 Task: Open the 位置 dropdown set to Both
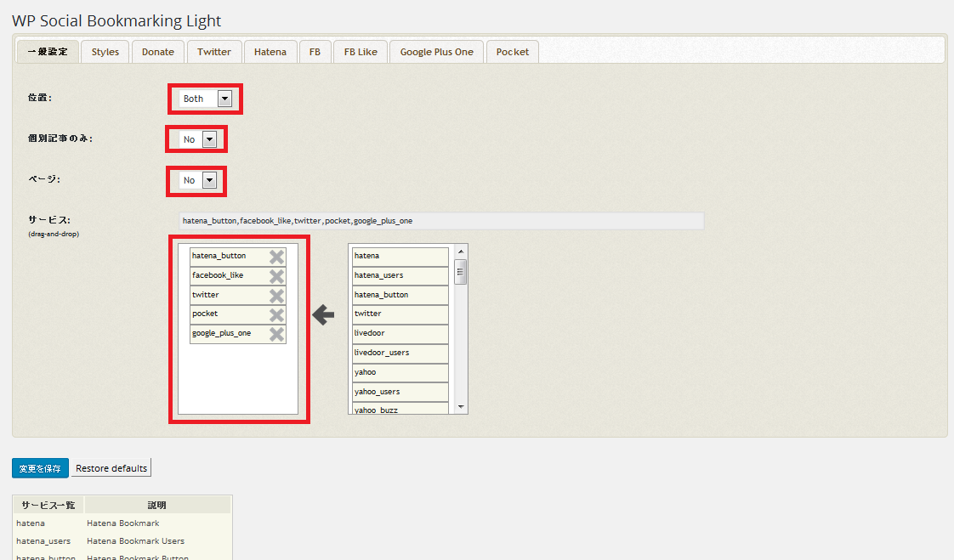point(206,99)
